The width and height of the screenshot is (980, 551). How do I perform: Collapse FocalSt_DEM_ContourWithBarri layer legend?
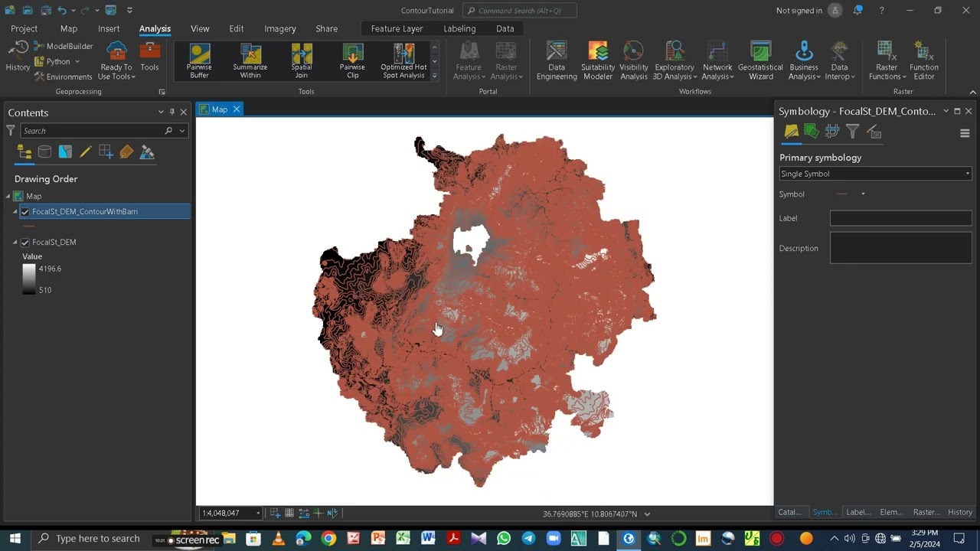point(15,212)
